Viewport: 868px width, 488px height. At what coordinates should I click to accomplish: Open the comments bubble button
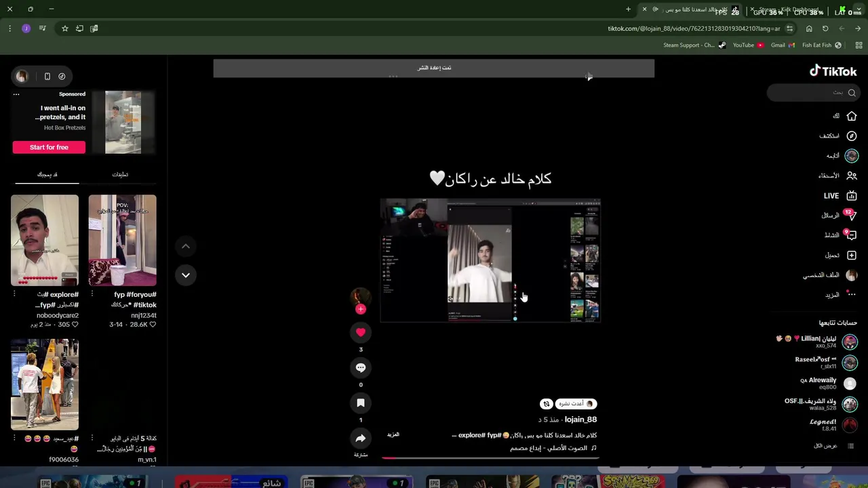click(x=361, y=367)
